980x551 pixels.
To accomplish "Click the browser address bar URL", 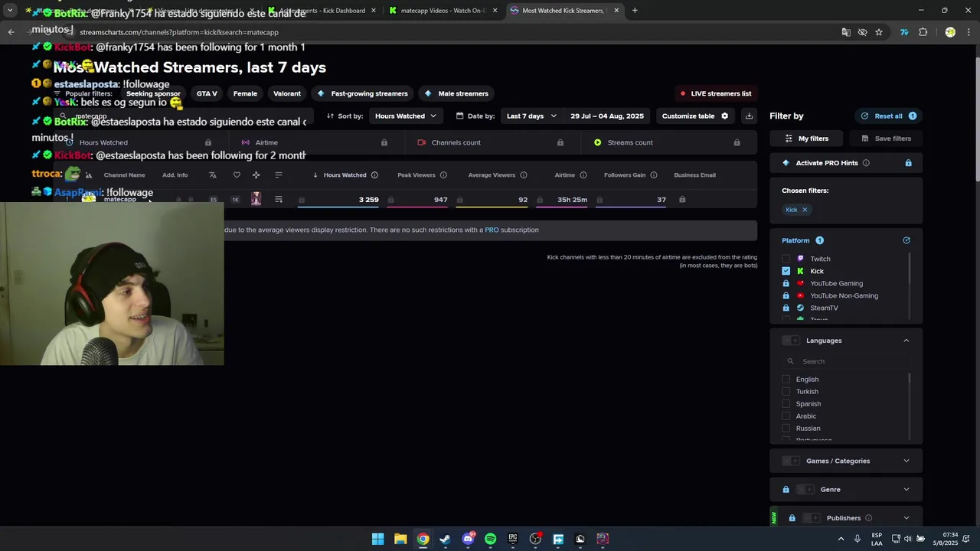I will tap(179, 32).
